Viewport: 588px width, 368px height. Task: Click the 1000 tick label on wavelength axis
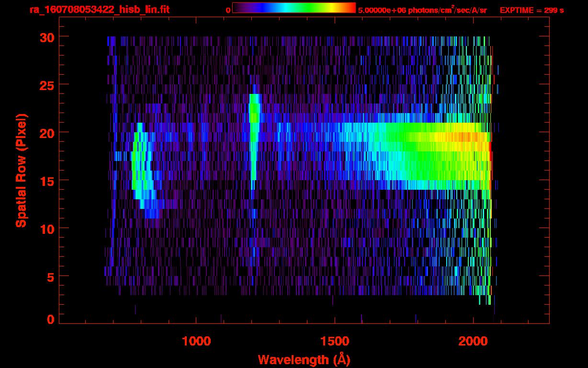(x=196, y=341)
